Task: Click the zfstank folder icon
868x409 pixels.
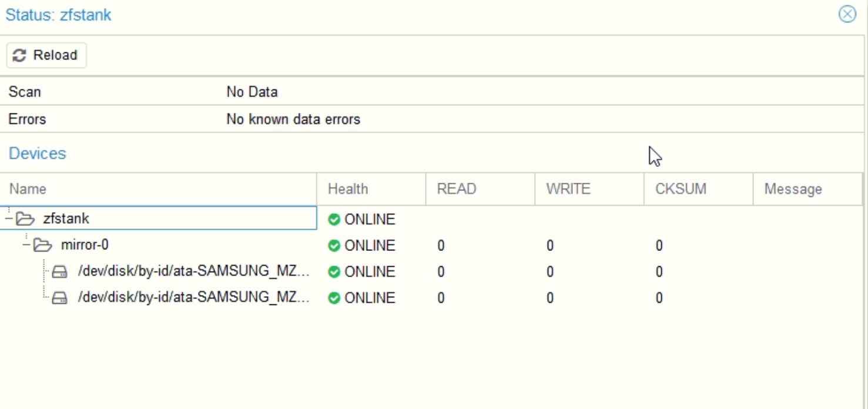Action: coord(24,220)
